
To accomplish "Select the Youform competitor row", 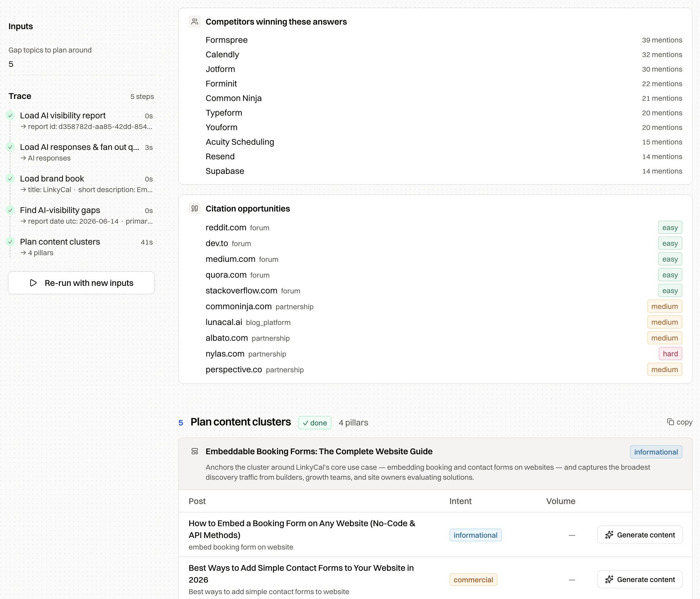I will [444, 127].
